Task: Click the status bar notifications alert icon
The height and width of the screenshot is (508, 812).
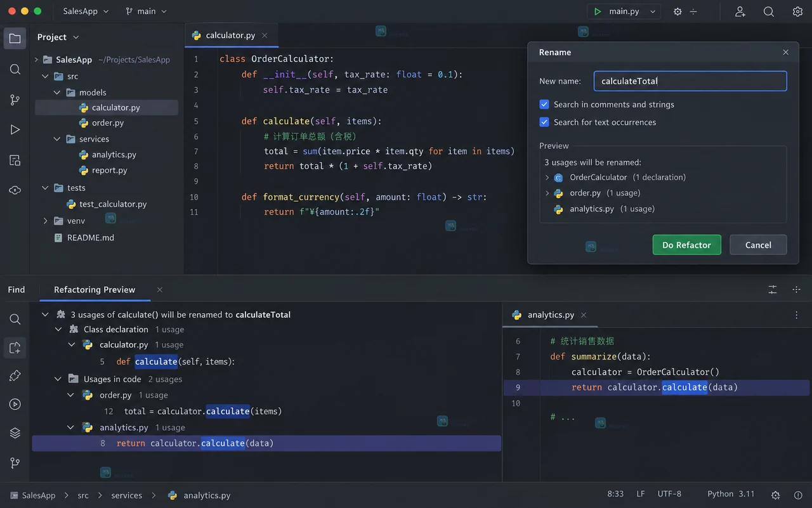Action: coord(798,495)
